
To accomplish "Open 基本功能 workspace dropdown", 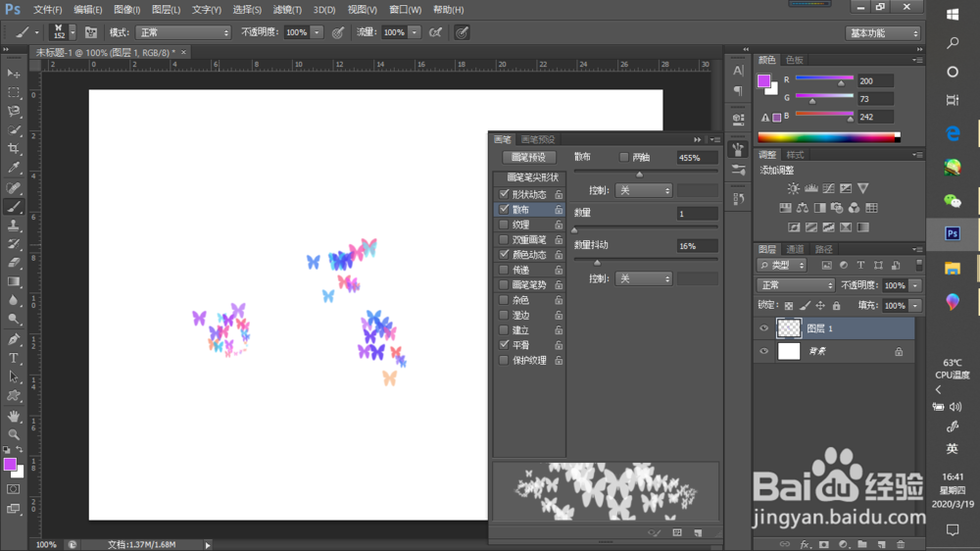I will point(883,33).
